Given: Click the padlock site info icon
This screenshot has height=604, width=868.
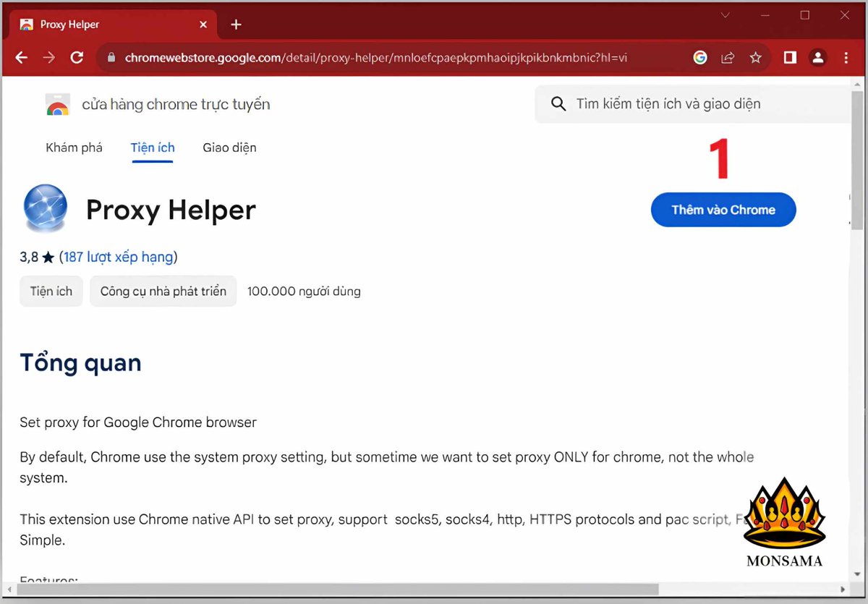Looking at the screenshot, I should coord(111,58).
